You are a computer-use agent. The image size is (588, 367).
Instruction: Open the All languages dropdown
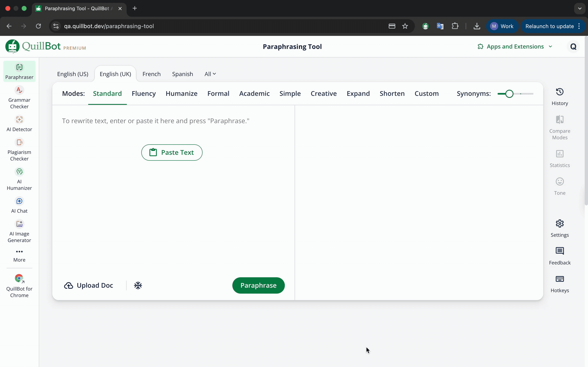point(210,74)
